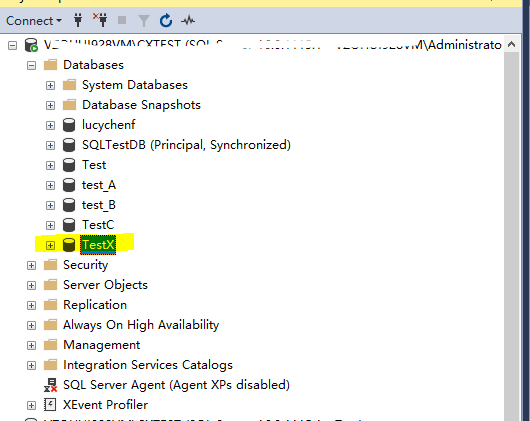Open the Connect dropdown menu
The height and width of the screenshot is (421, 530).
click(34, 21)
